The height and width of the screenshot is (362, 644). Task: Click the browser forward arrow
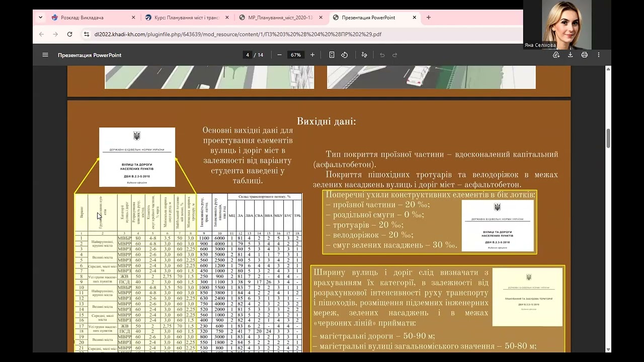(55, 34)
